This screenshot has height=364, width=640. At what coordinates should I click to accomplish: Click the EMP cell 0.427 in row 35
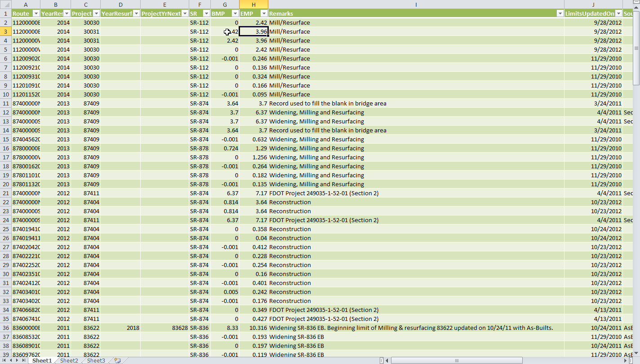click(x=253, y=319)
